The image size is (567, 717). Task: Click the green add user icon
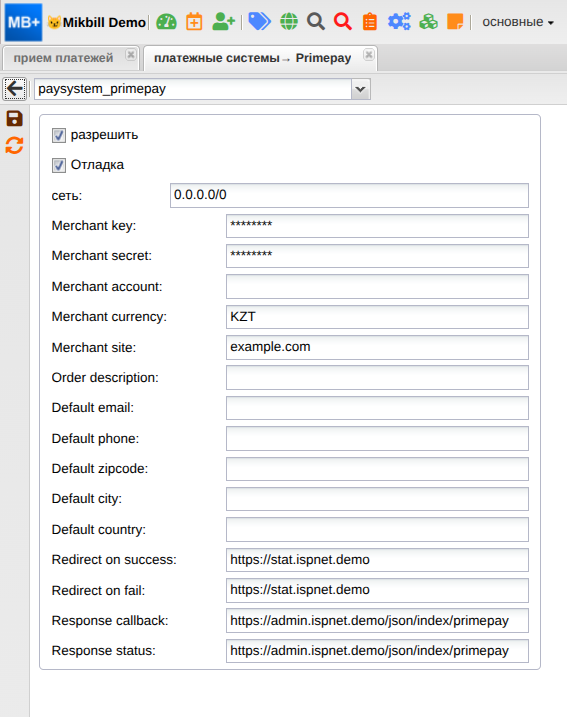tap(224, 21)
